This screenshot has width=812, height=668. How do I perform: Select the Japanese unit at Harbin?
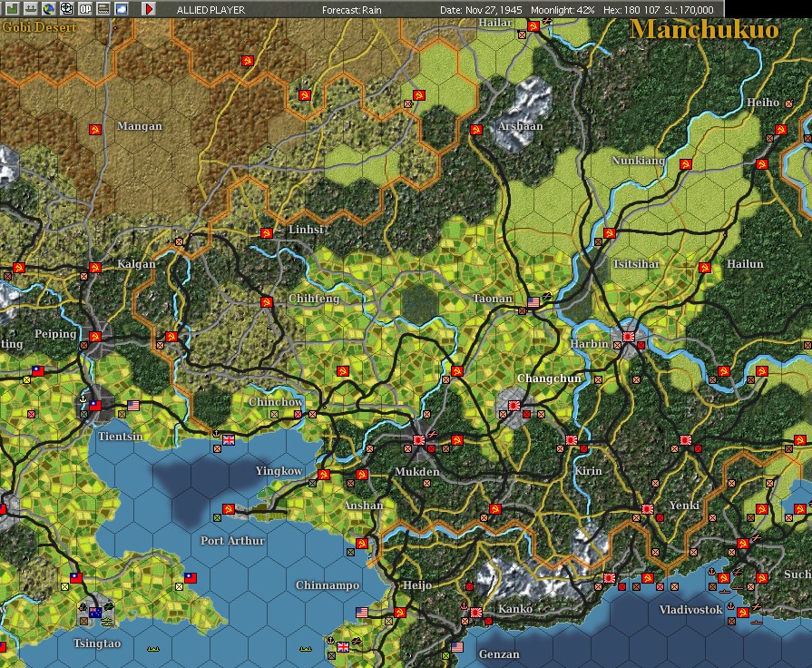pyautogui.click(x=629, y=337)
